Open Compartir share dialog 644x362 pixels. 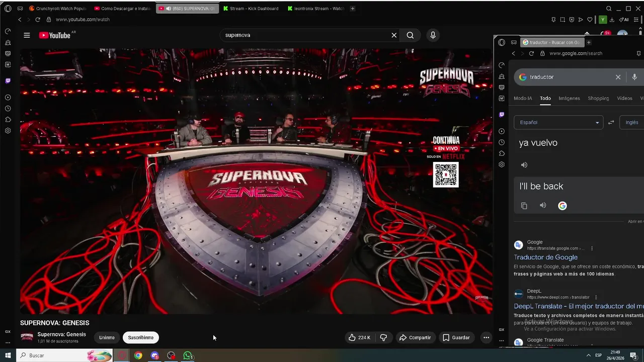415,337
